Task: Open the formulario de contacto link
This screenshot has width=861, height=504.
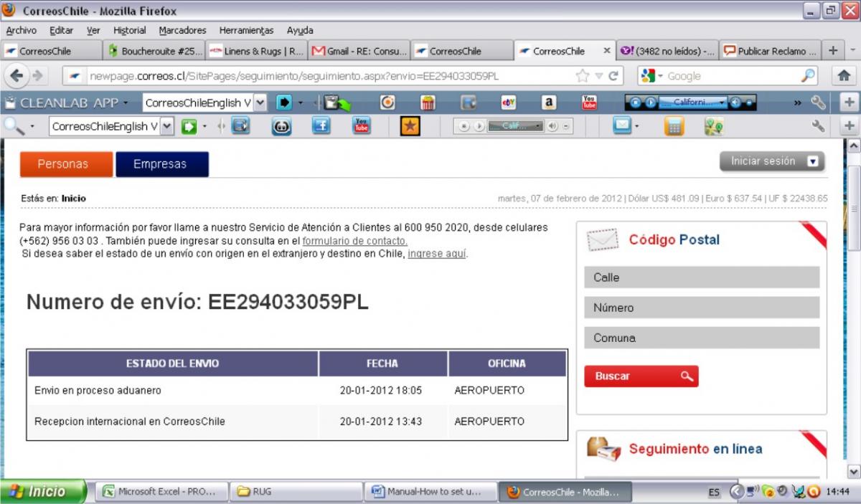Action: pos(354,241)
